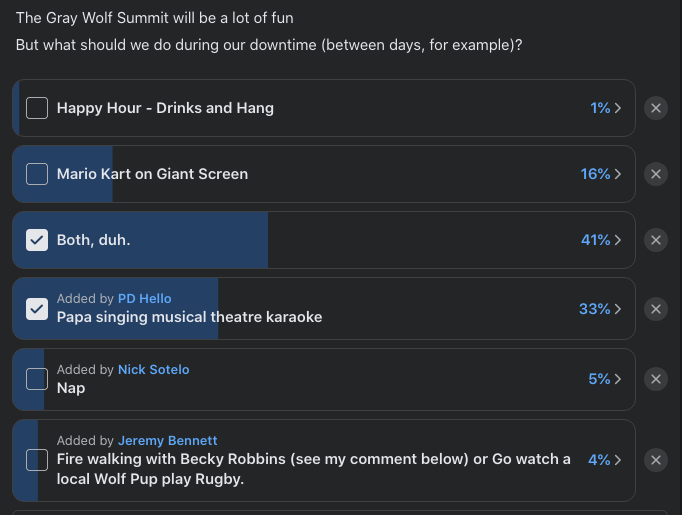This screenshot has width=682, height=515.
Task: Remove the Mario Kart poll option
Action: click(656, 174)
